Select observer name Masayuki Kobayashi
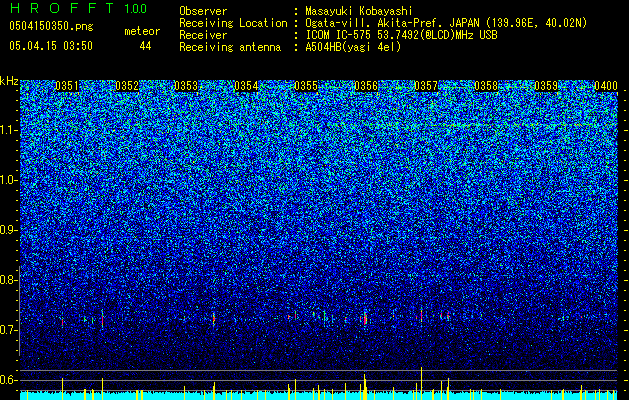 [x=359, y=11]
